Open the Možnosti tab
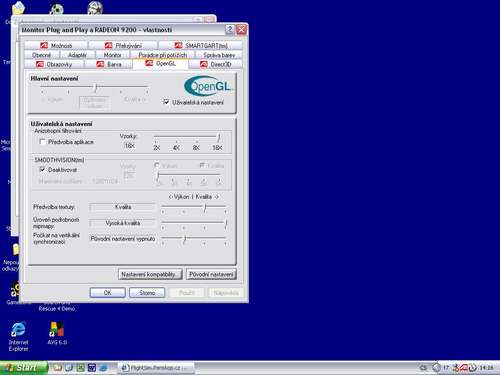The height and width of the screenshot is (375, 500). click(56, 45)
